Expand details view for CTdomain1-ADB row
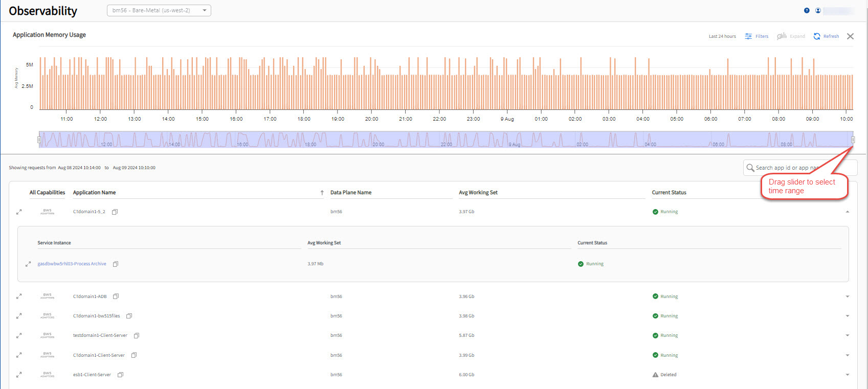Viewport: 868px width, 389px height. [19, 296]
